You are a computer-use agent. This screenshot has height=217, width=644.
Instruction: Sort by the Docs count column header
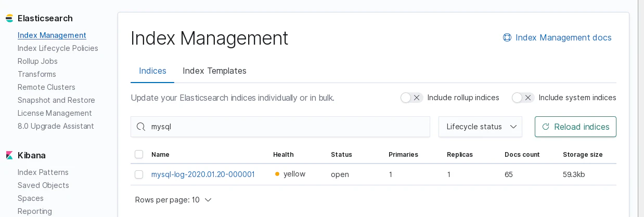522,154
